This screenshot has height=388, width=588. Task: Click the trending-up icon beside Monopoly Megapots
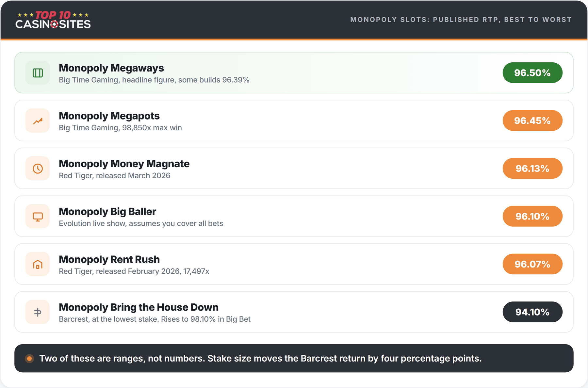click(x=38, y=121)
